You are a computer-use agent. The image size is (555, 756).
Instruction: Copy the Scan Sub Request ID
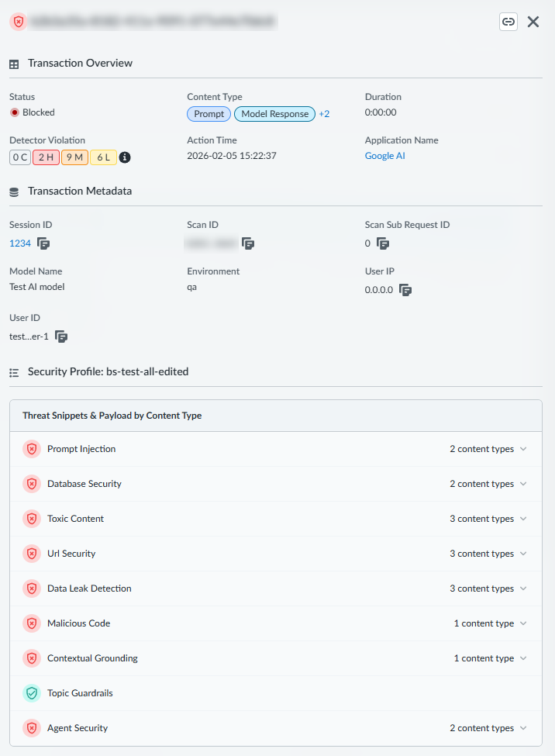[382, 243]
